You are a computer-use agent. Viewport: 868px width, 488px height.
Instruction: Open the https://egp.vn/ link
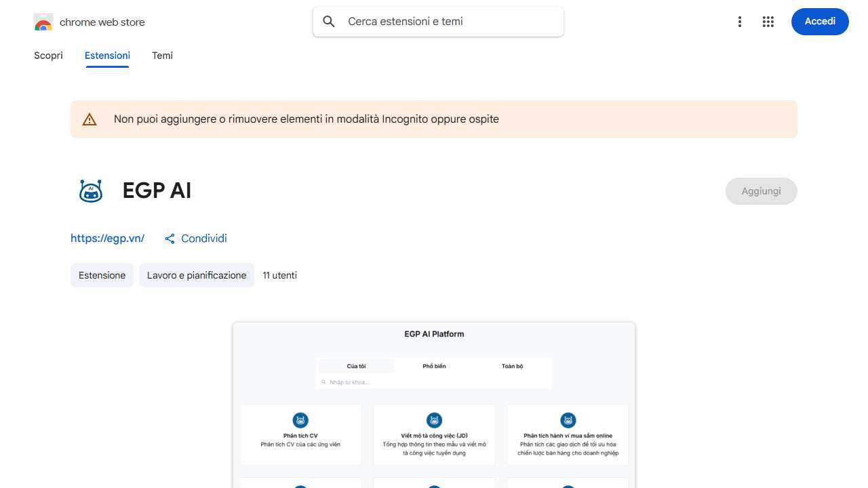tap(107, 239)
